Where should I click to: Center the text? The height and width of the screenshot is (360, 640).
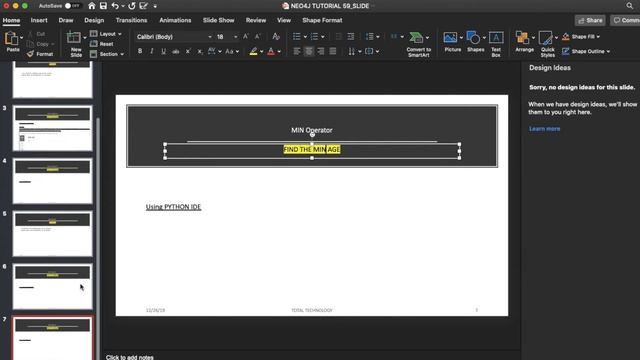tap(309, 51)
